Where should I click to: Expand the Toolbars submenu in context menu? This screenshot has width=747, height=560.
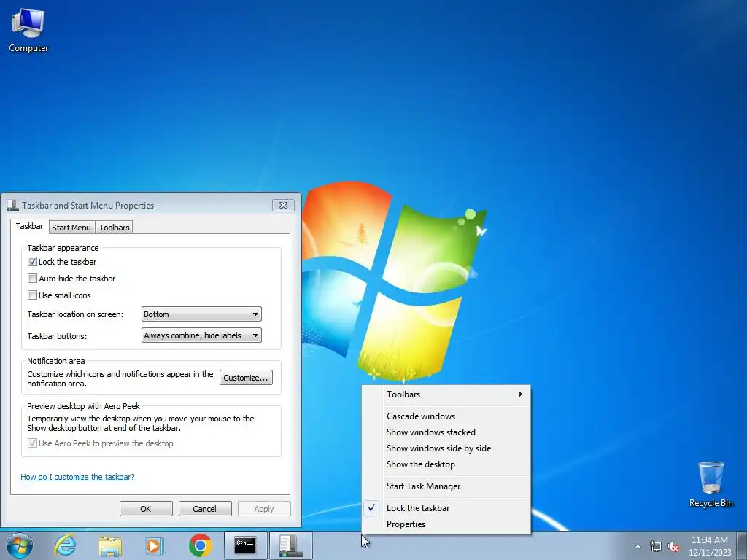[446, 394]
